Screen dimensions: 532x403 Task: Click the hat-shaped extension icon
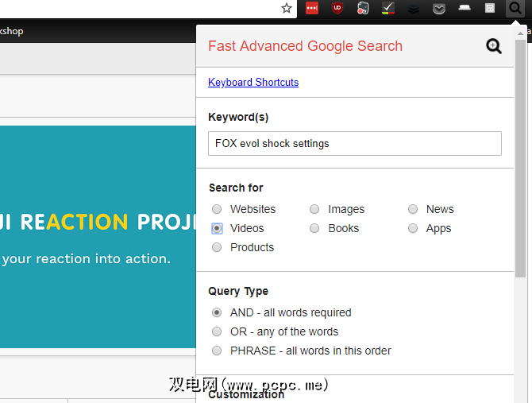point(465,8)
